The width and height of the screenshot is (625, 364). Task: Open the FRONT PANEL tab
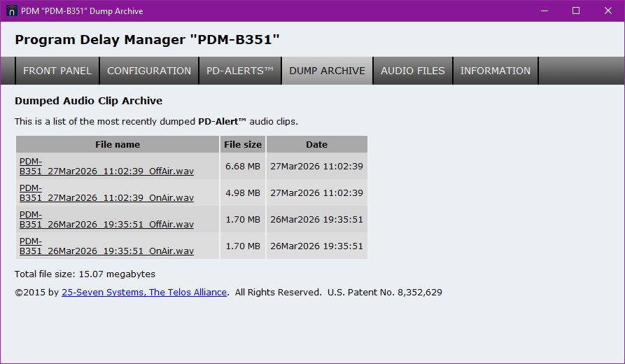tap(57, 71)
